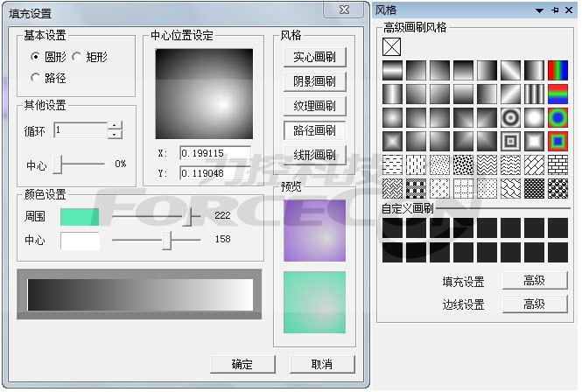Viewport: 582px width, 392px height.
Task: Select the 矩形 radio option
Action: 77,57
